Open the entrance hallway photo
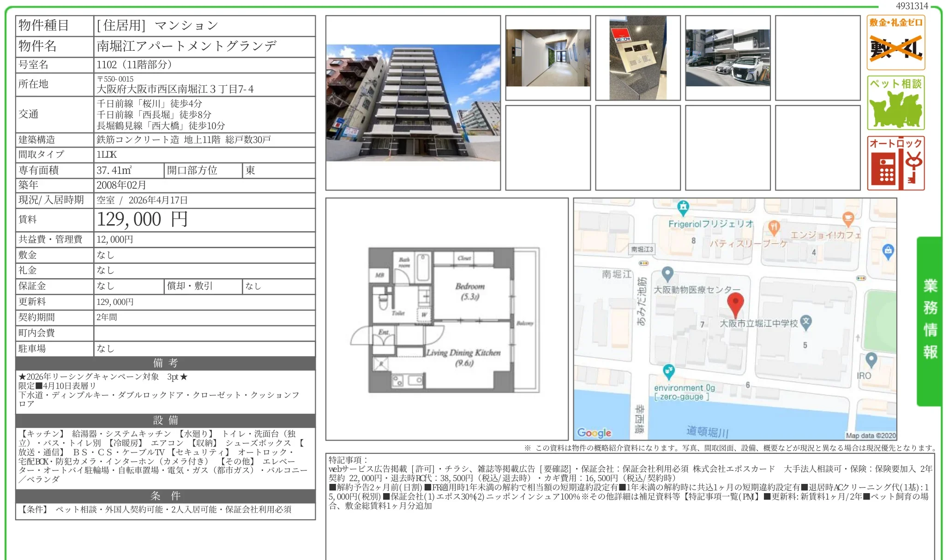 pos(549,58)
